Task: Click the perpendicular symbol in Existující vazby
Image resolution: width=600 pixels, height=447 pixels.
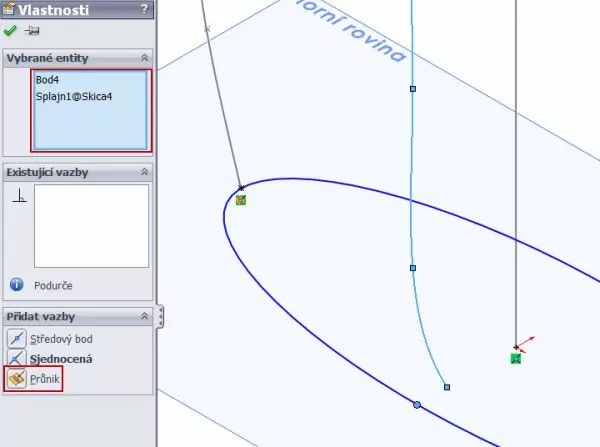Action: (x=17, y=197)
